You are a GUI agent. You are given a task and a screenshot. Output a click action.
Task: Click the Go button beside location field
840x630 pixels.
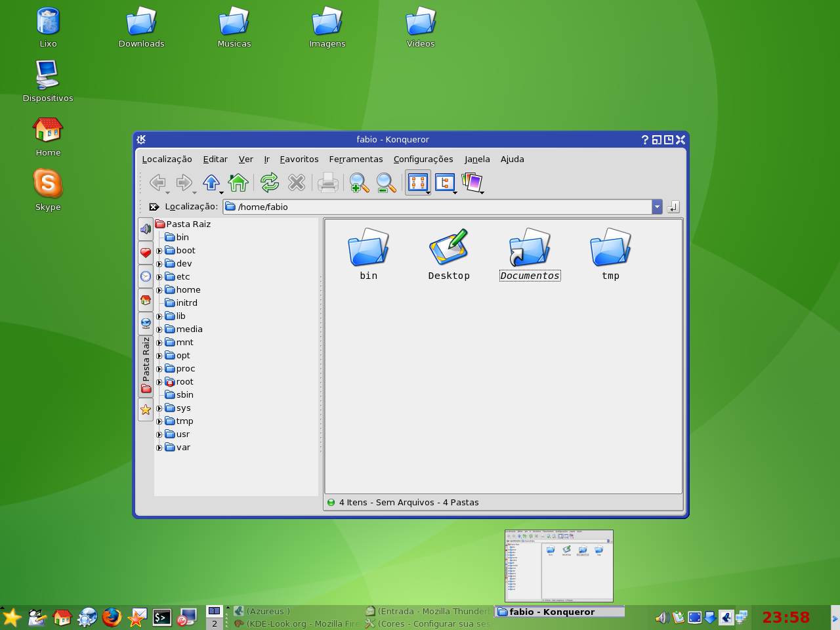(x=673, y=207)
